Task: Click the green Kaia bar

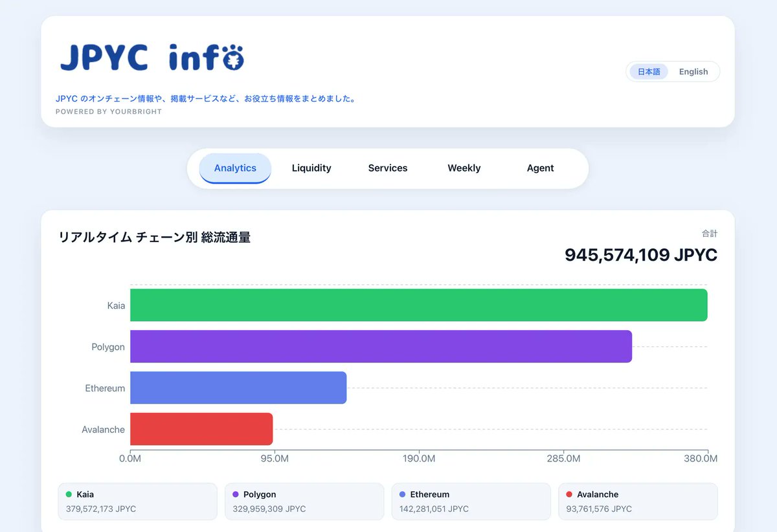Action: point(419,305)
